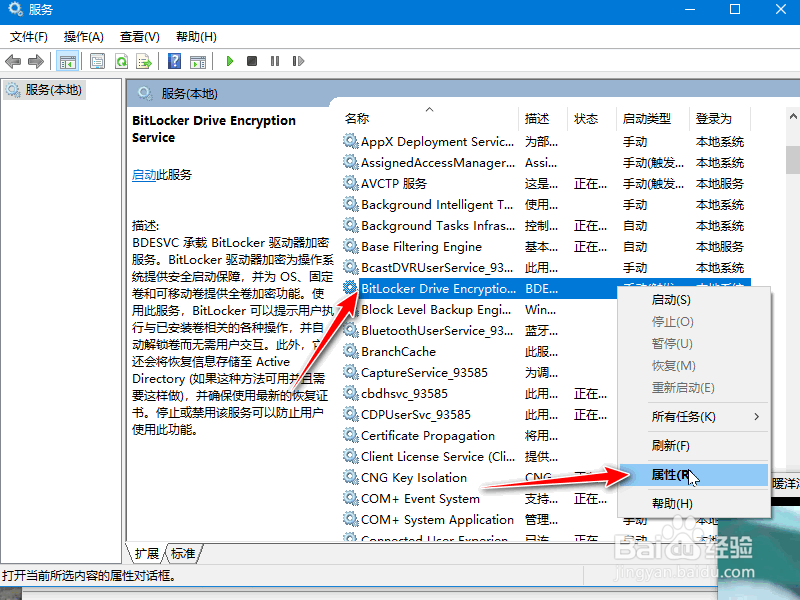Sort by the 登录为 column header

719,119
